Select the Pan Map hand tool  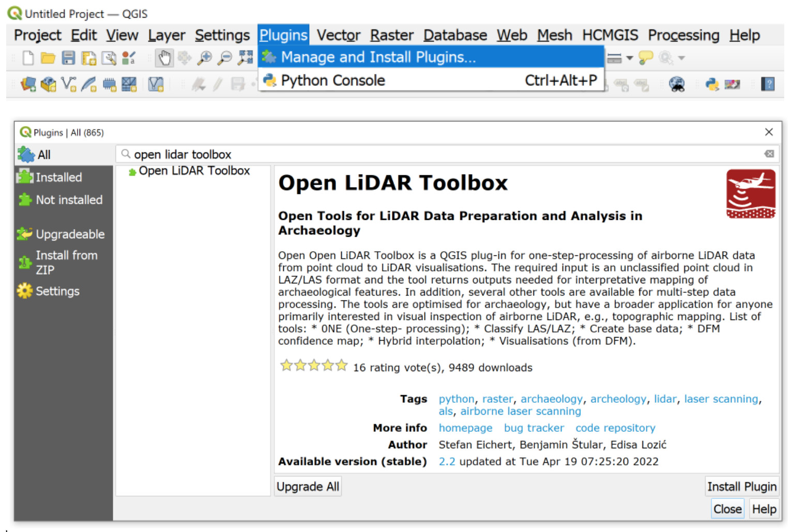(x=164, y=58)
